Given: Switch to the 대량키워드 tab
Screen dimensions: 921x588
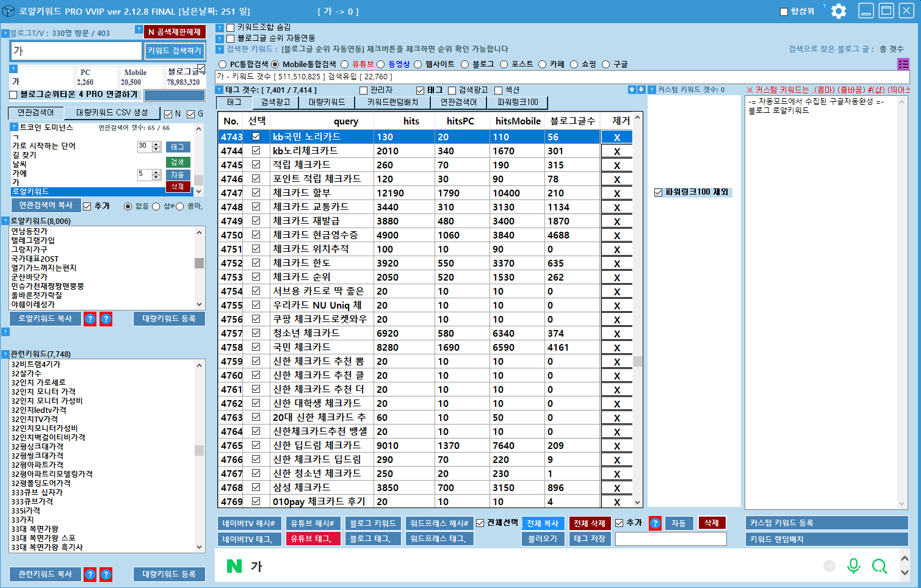Looking at the screenshot, I should pos(327,102).
